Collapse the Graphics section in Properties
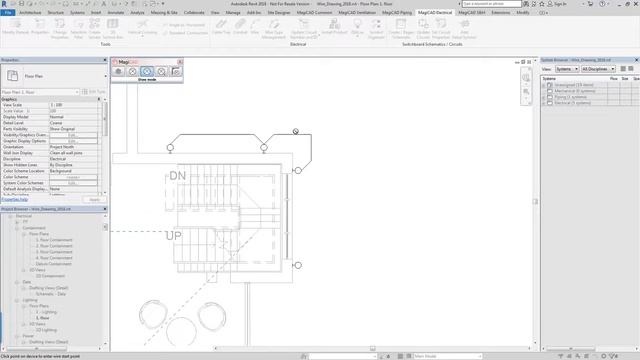Screen dimensions: 640x360 click(99, 99)
